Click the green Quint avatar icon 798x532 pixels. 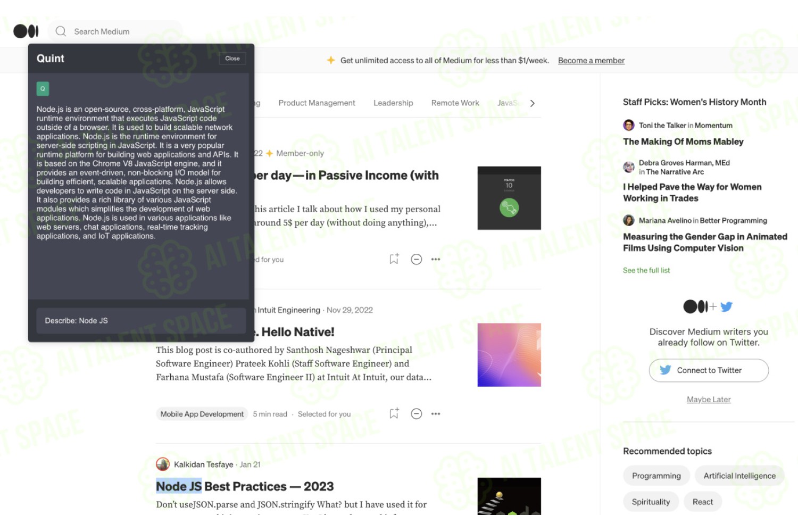pyautogui.click(x=43, y=89)
